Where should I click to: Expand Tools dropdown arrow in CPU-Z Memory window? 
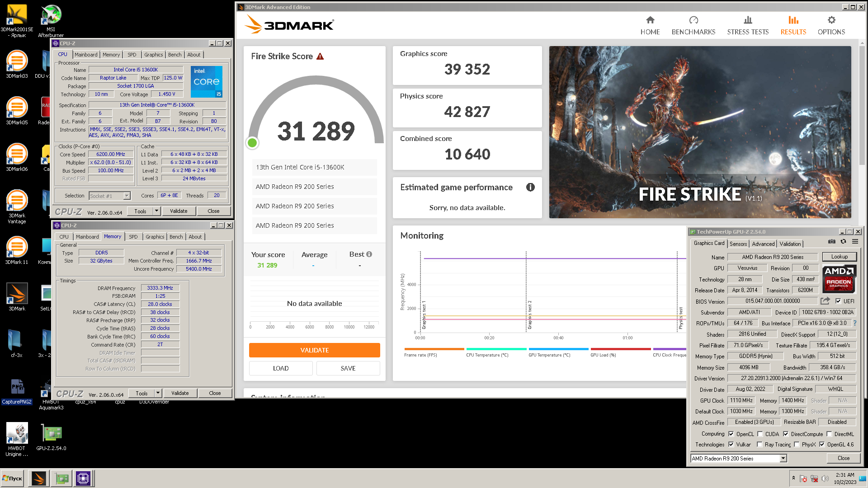(158, 393)
